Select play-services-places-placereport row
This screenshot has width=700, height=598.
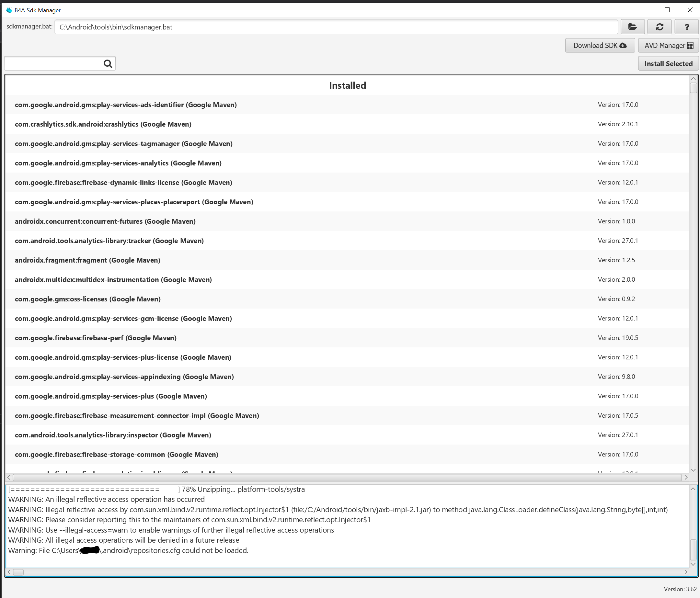point(347,202)
